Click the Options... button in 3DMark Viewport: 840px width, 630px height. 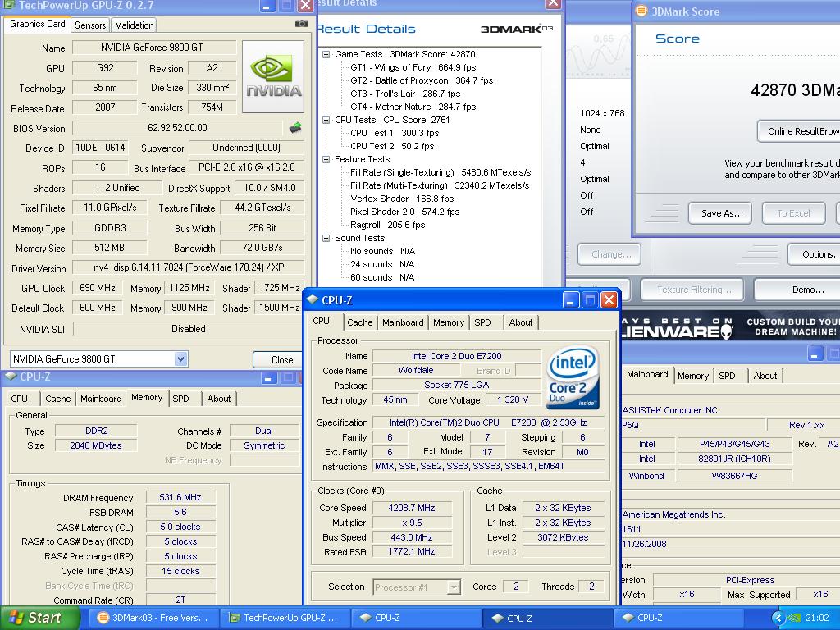[815, 254]
